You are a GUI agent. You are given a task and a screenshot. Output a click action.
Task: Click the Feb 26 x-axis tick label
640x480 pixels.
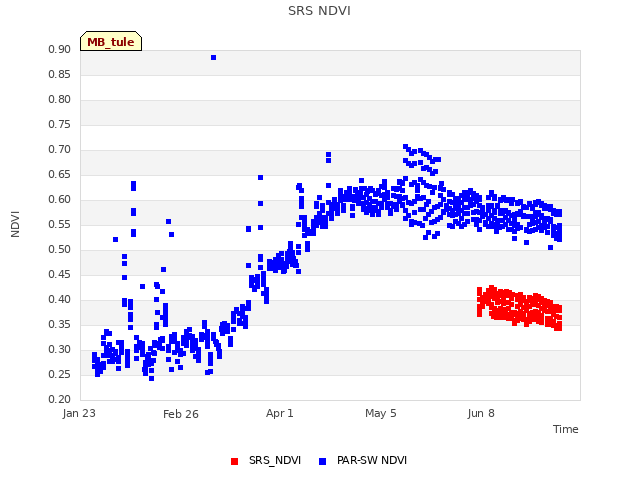[x=180, y=414]
